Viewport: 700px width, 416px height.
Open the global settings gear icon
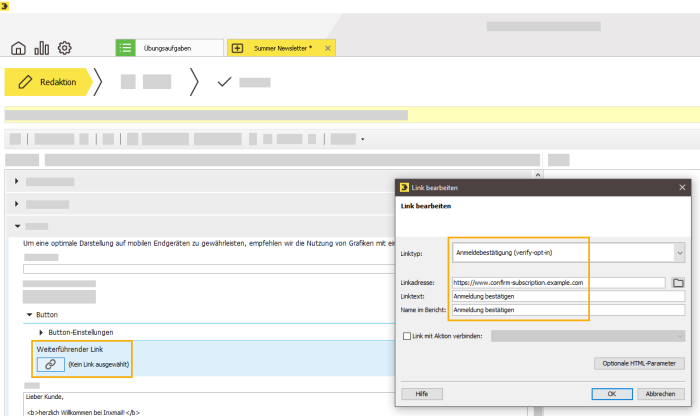coord(65,48)
